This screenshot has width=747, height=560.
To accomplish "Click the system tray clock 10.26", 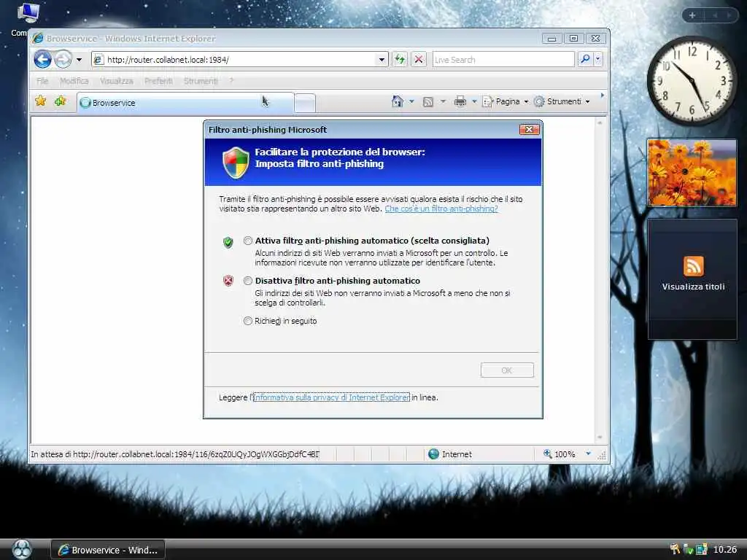I will coord(724,550).
